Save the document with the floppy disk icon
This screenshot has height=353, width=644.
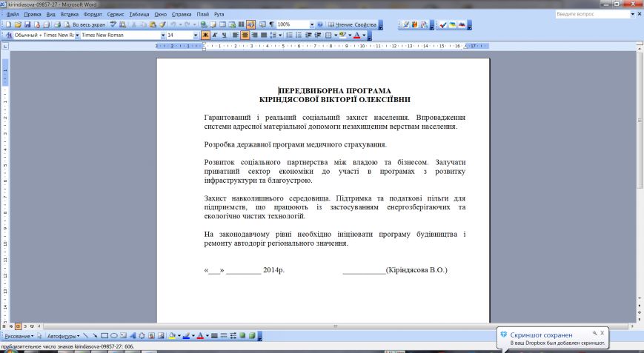[x=27, y=24]
